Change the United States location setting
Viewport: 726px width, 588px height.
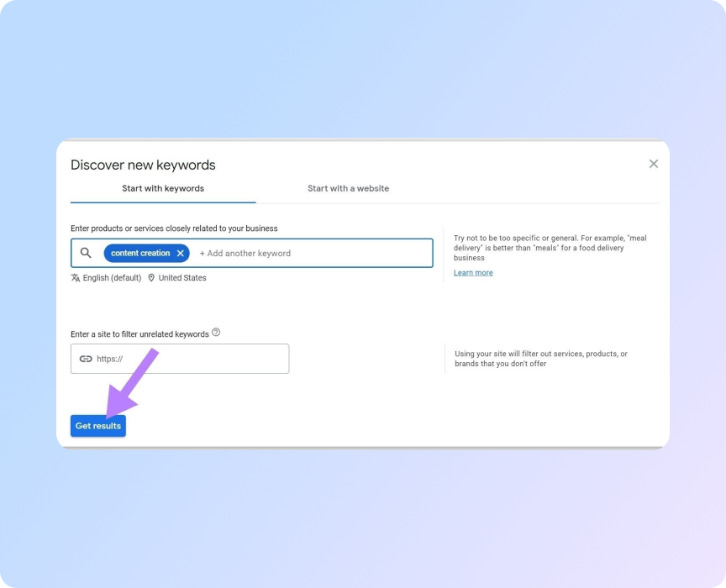pyautogui.click(x=182, y=278)
